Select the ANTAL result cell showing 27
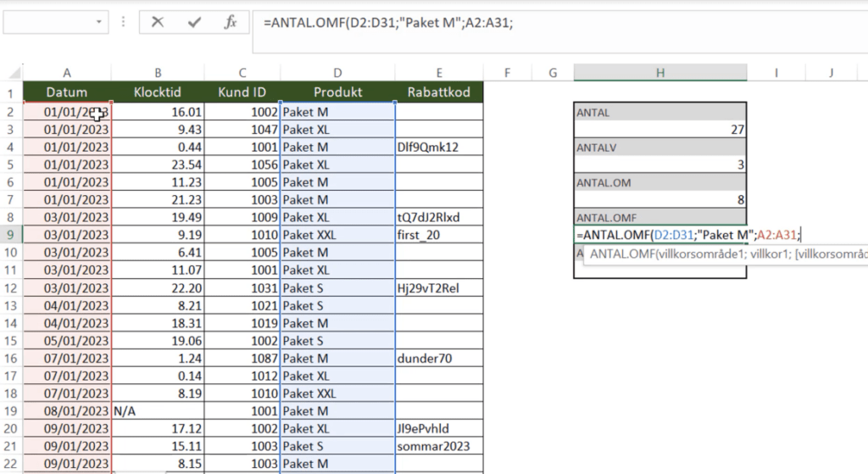 (659, 130)
